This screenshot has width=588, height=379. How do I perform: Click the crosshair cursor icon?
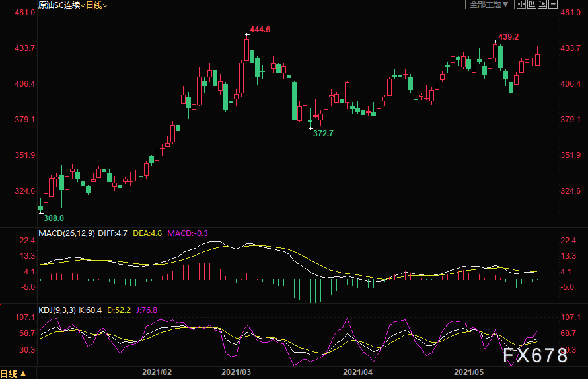point(521,4)
